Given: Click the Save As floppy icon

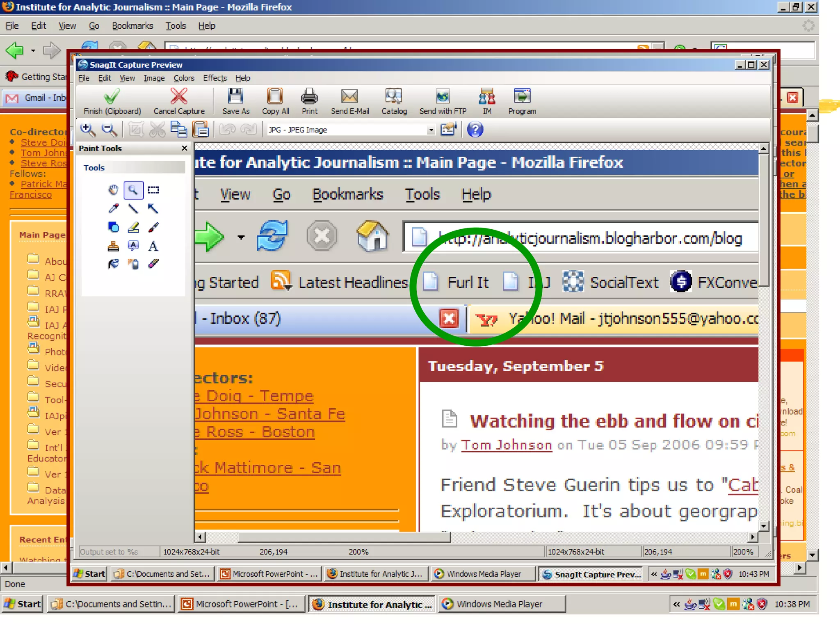Looking at the screenshot, I should pos(235,97).
